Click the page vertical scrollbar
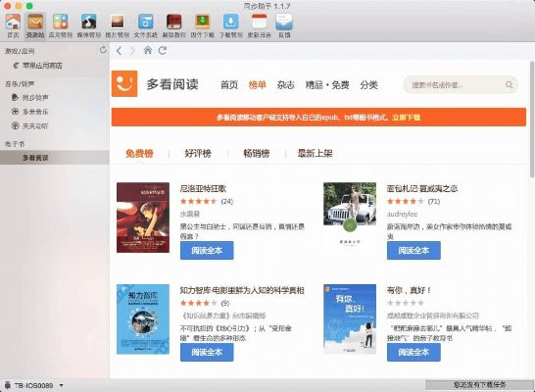Viewport: 535px width, 392px height. [532, 120]
